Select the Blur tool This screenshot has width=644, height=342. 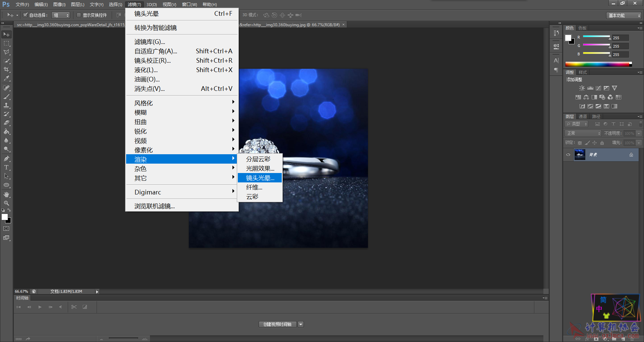(x=6, y=140)
